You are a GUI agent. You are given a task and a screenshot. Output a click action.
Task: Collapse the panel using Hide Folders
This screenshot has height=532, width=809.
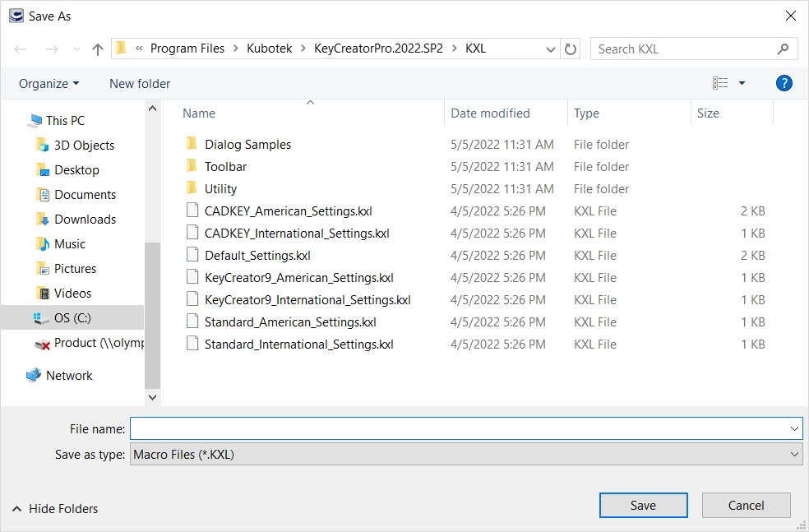point(54,508)
